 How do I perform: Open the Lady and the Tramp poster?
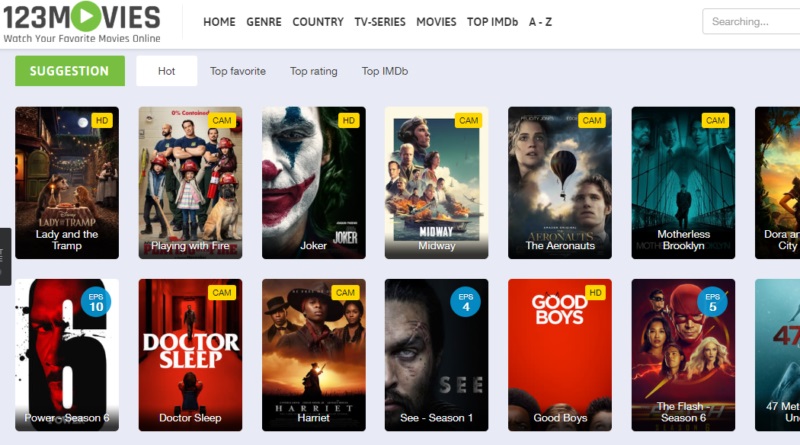click(67, 183)
